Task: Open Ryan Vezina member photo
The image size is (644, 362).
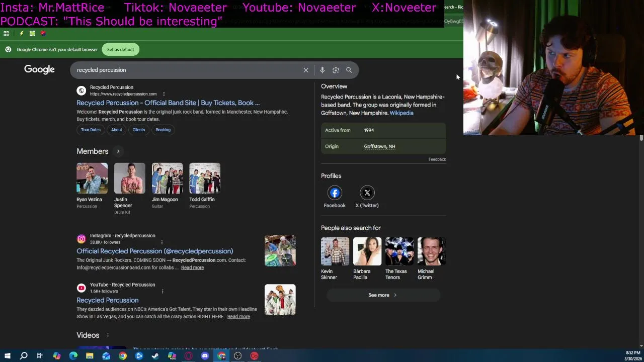Action: [92, 178]
